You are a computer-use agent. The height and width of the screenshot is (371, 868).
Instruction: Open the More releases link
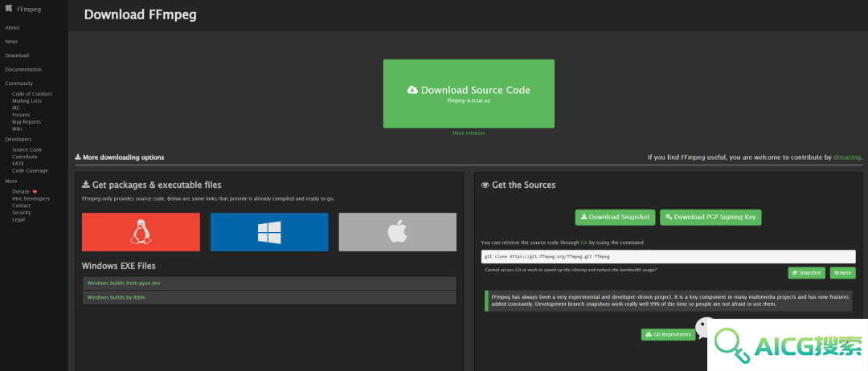[469, 133]
